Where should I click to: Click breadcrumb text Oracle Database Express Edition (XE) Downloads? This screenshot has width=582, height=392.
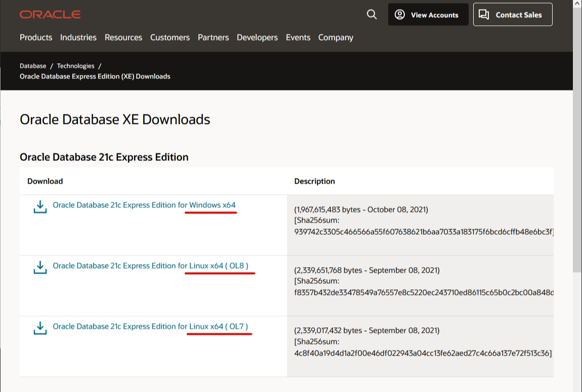(x=95, y=76)
